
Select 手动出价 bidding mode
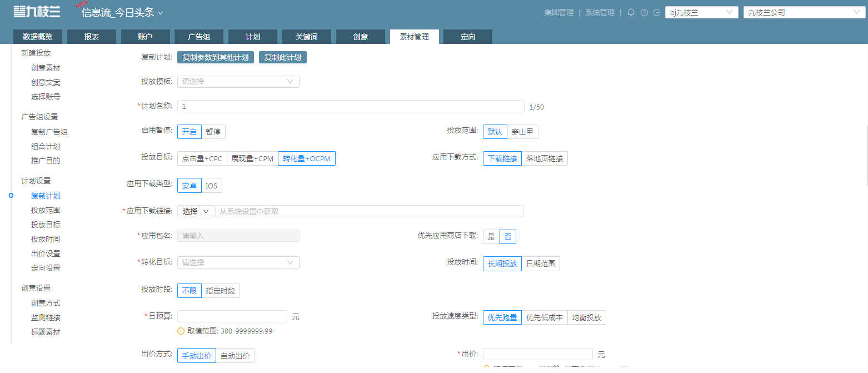click(197, 356)
